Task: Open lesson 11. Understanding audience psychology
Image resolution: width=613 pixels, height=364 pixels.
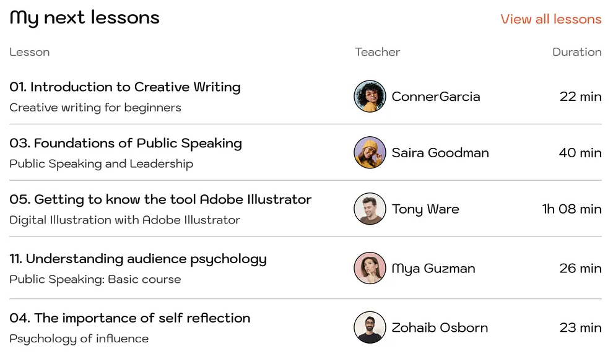Action: (138, 259)
